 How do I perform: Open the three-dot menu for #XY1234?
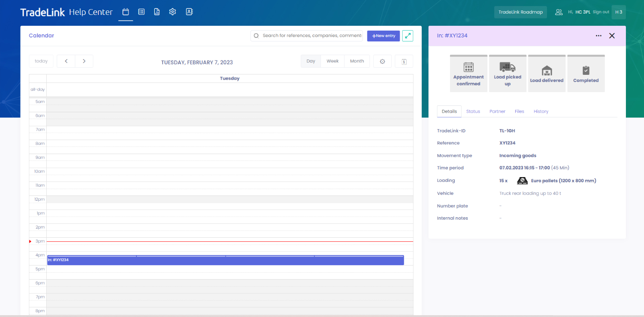(599, 36)
